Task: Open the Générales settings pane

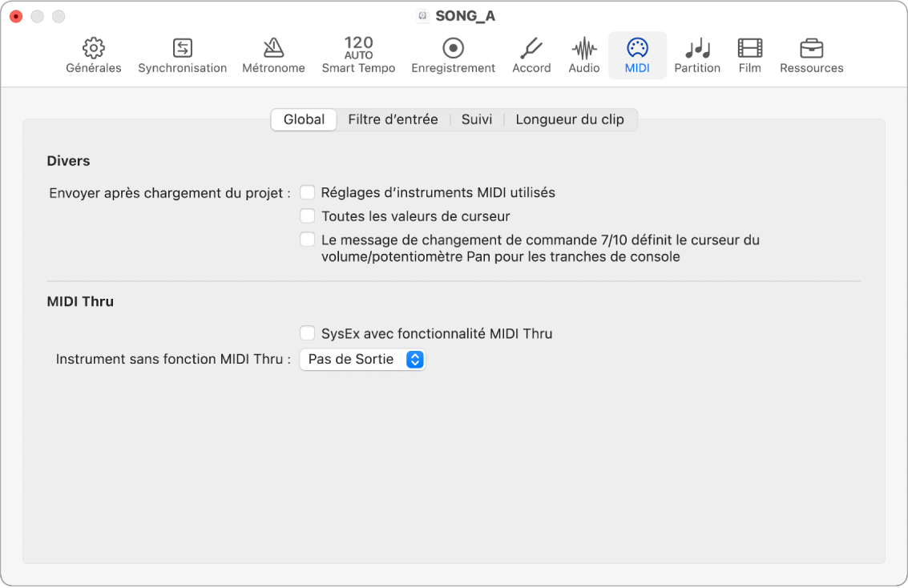Action: click(93, 55)
